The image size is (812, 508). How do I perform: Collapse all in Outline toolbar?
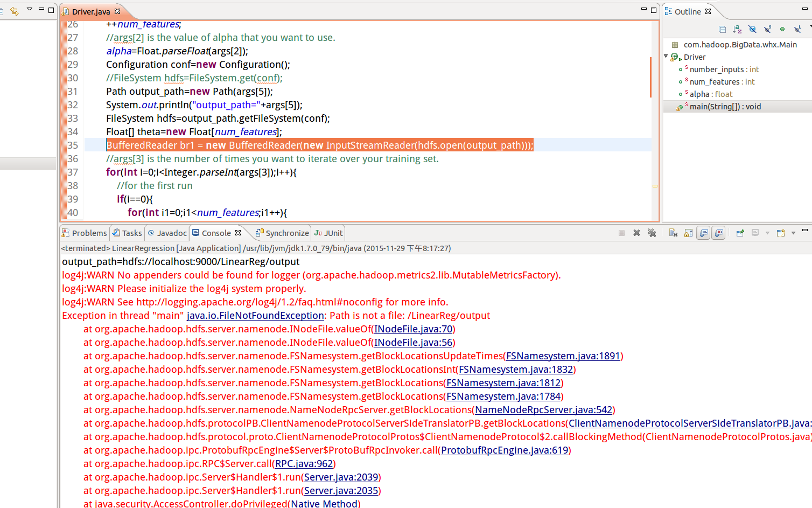(x=723, y=29)
